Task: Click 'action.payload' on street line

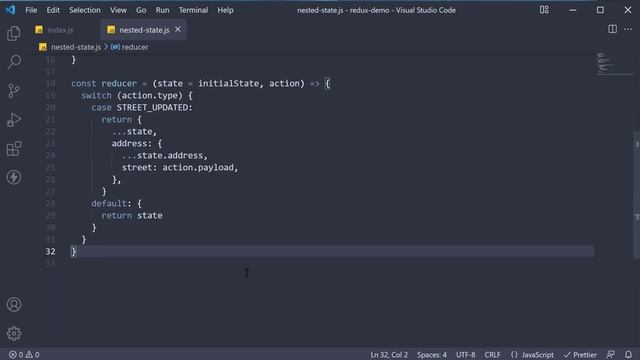Action: (198, 167)
